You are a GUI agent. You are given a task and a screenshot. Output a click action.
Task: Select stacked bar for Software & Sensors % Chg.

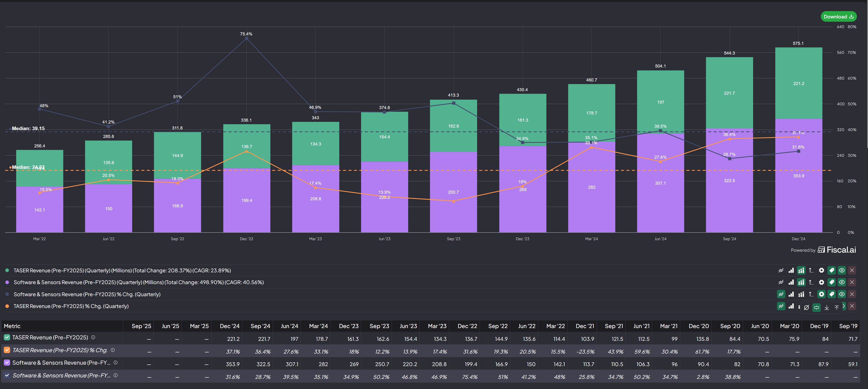(801, 294)
